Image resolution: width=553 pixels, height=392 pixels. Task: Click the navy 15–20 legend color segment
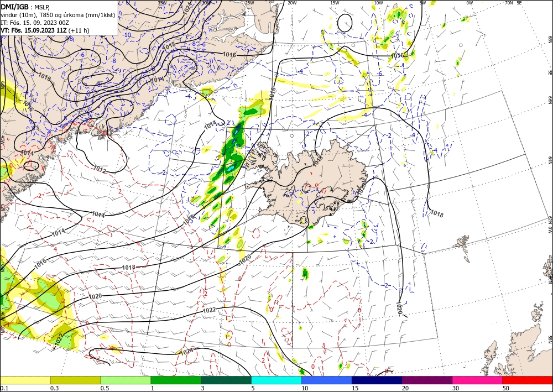[377, 380]
